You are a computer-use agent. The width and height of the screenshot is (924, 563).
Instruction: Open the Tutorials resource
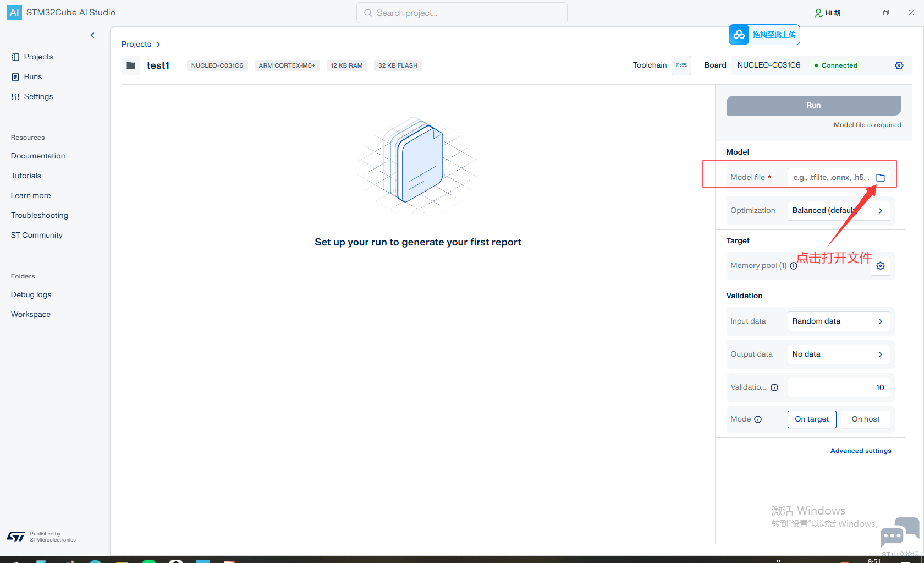point(26,176)
